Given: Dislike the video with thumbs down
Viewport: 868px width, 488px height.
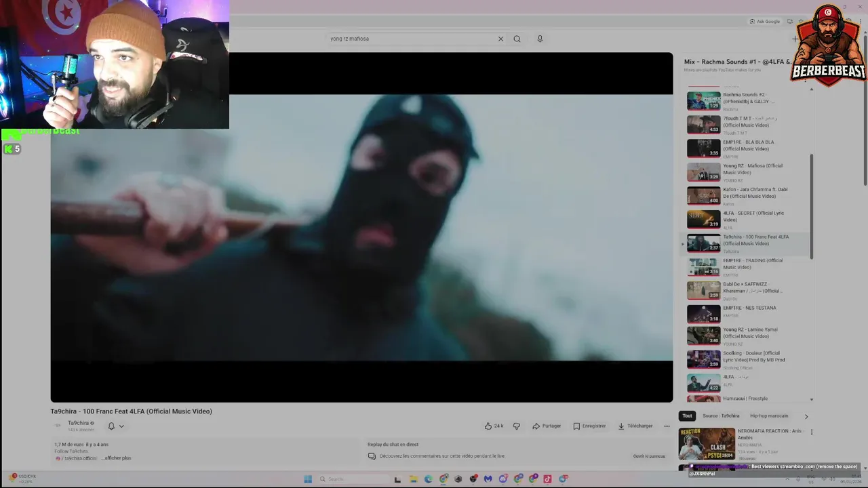Looking at the screenshot, I should [x=517, y=426].
